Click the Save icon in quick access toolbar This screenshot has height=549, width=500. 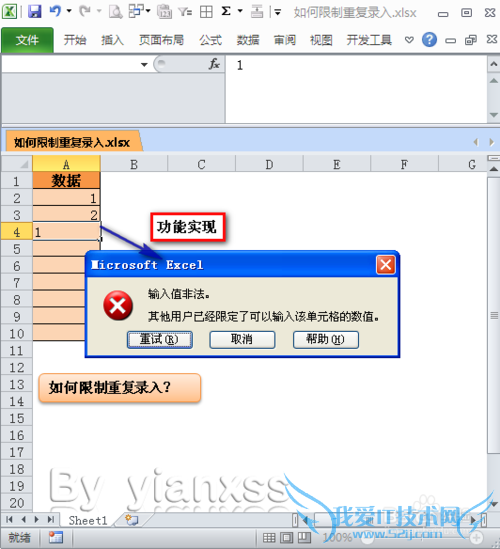pyautogui.click(x=35, y=12)
